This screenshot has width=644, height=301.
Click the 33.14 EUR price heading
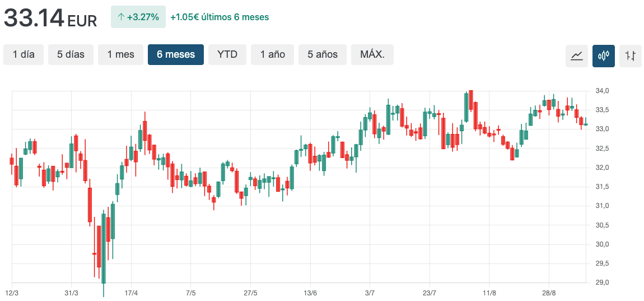tap(50, 18)
